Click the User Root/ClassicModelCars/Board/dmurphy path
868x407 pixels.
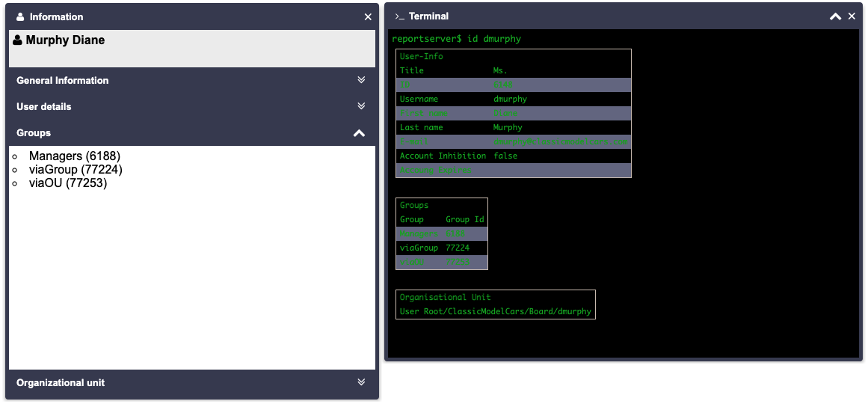pos(496,312)
